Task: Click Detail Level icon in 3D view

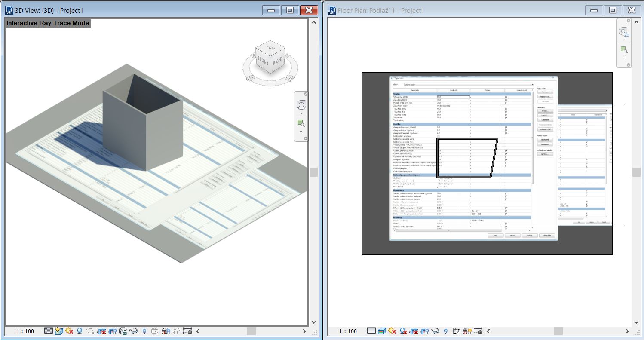Action: [49, 331]
